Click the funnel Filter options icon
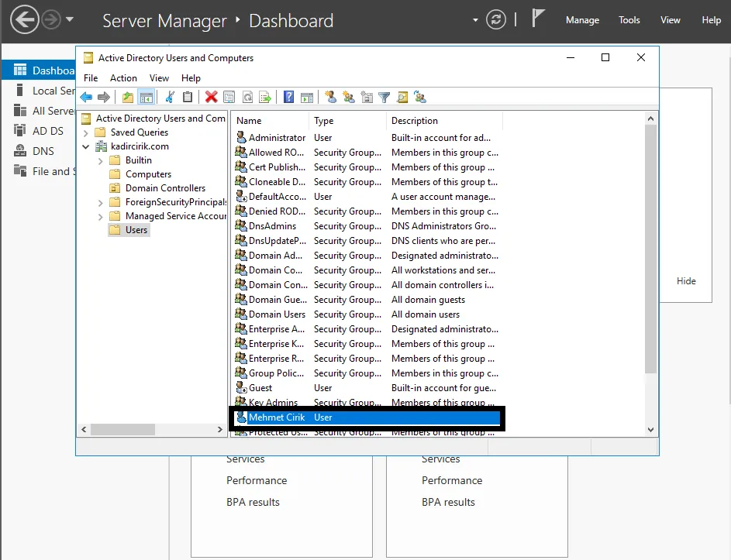 [384, 97]
